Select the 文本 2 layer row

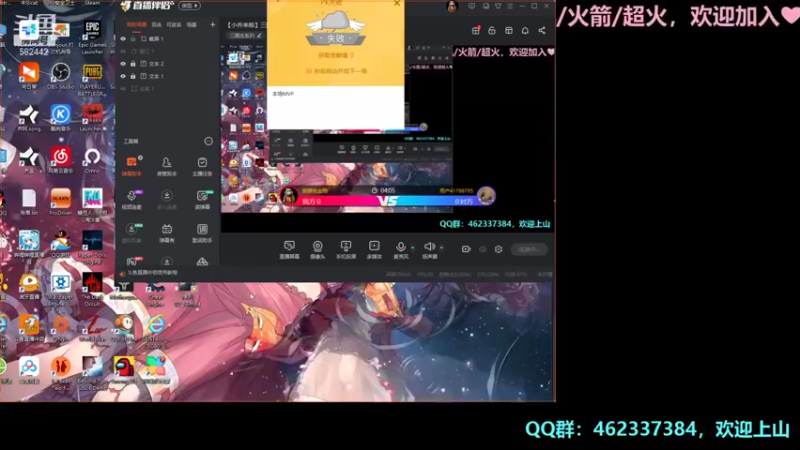[169, 64]
